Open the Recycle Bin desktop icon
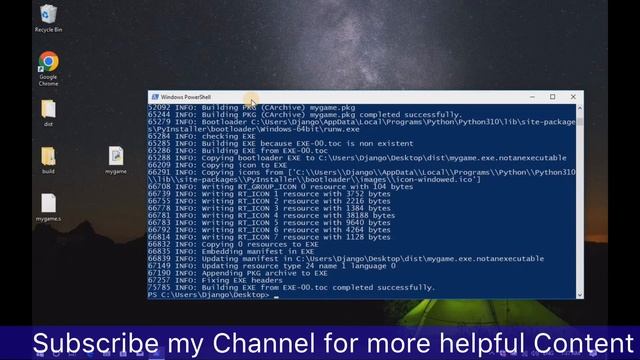 [48, 18]
